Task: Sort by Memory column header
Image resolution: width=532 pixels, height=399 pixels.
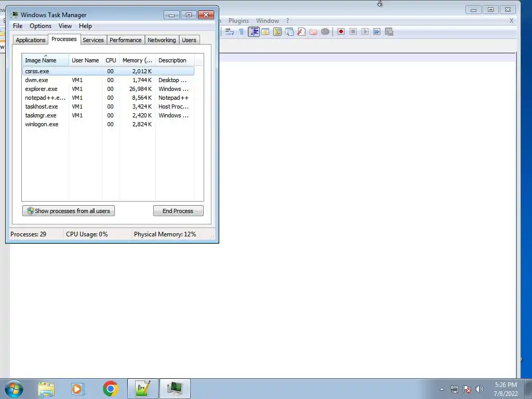Action: pyautogui.click(x=137, y=60)
